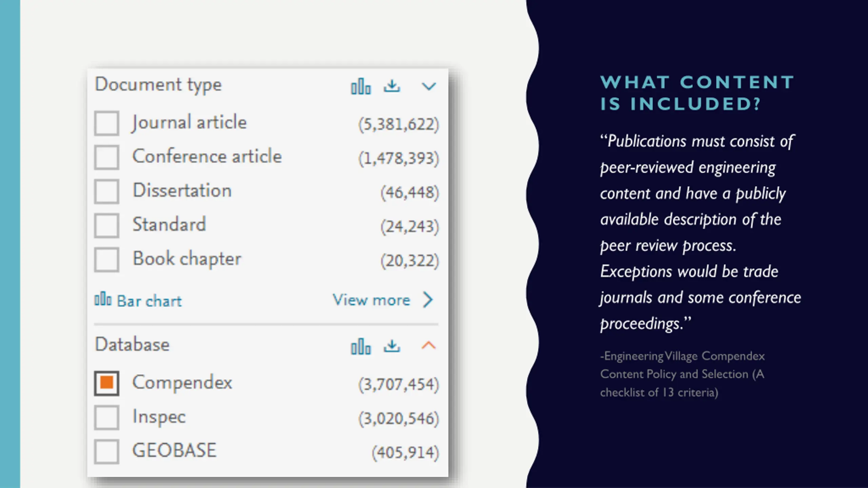868x488 pixels.
Task: Click the count (3,020,546)
Action: pos(399,419)
